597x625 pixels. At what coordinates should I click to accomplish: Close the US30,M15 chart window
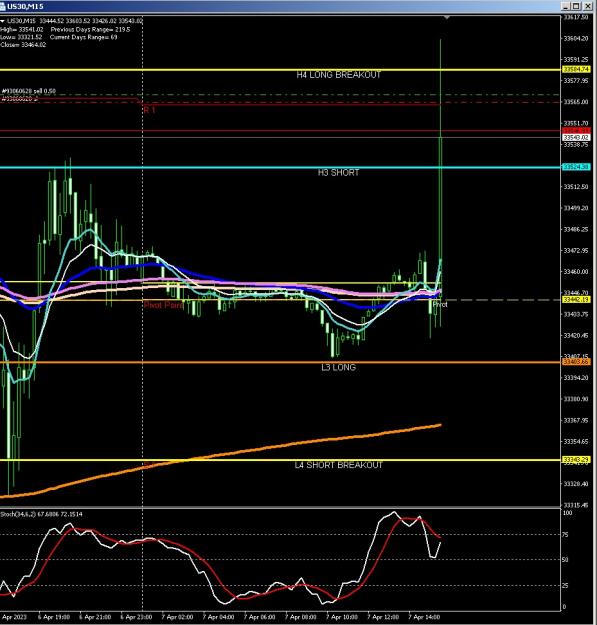pos(587,6)
